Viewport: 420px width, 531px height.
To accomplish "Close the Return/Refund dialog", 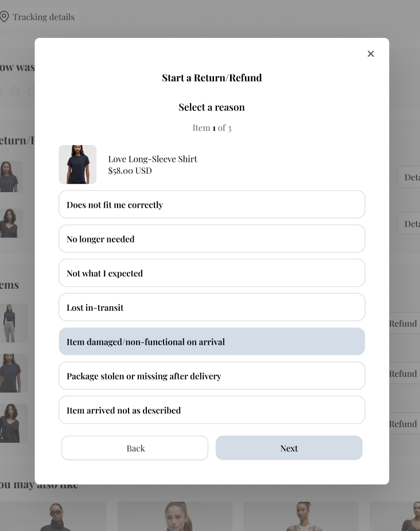I will pyautogui.click(x=371, y=54).
